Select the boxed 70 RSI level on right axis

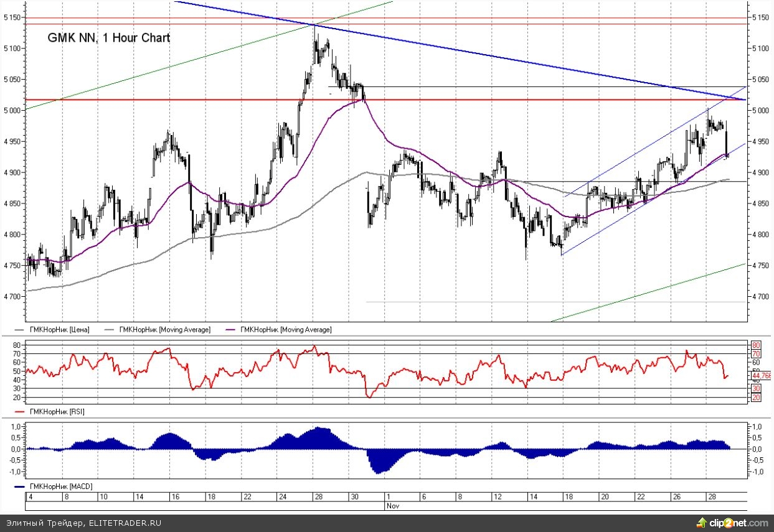tap(757, 353)
